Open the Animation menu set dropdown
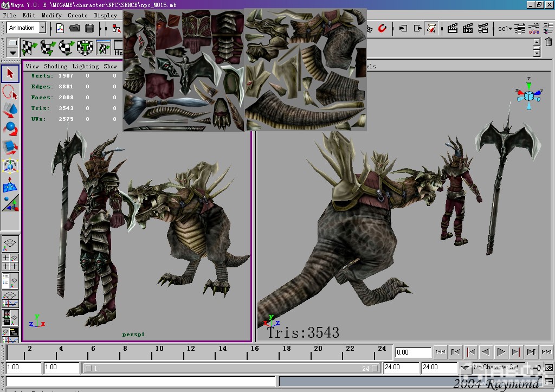This screenshot has width=555, height=392. tap(42, 28)
